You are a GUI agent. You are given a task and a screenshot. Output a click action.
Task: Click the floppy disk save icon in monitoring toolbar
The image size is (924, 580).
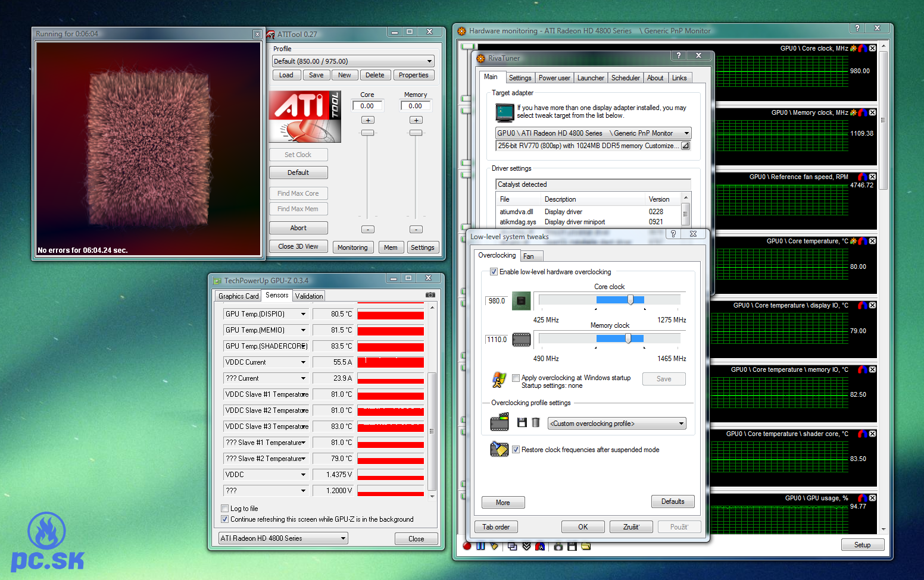(x=572, y=546)
